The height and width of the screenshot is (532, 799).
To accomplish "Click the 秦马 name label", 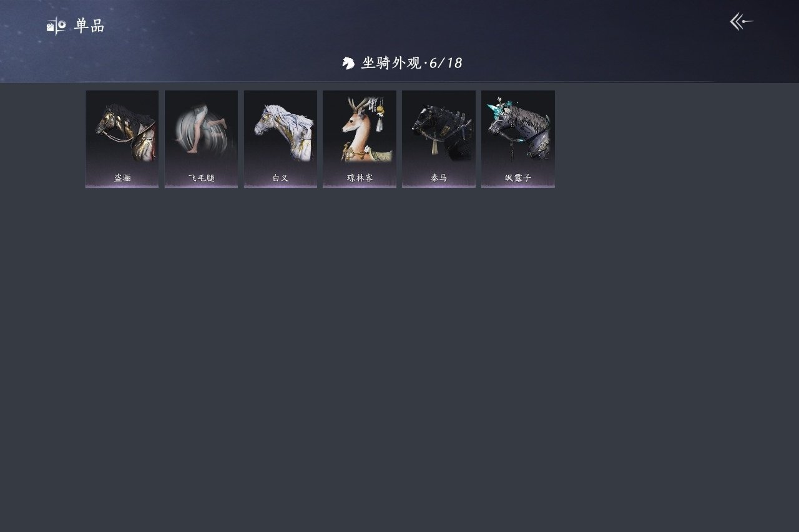I will coord(439,178).
